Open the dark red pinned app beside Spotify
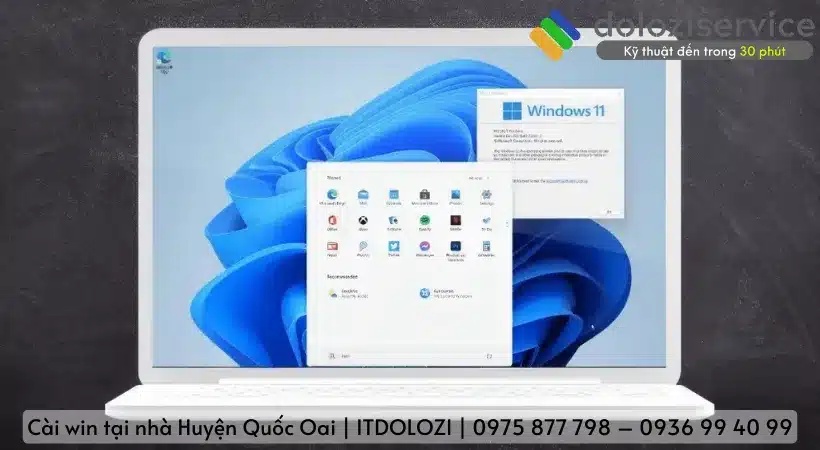The image size is (820, 450). coord(455,223)
